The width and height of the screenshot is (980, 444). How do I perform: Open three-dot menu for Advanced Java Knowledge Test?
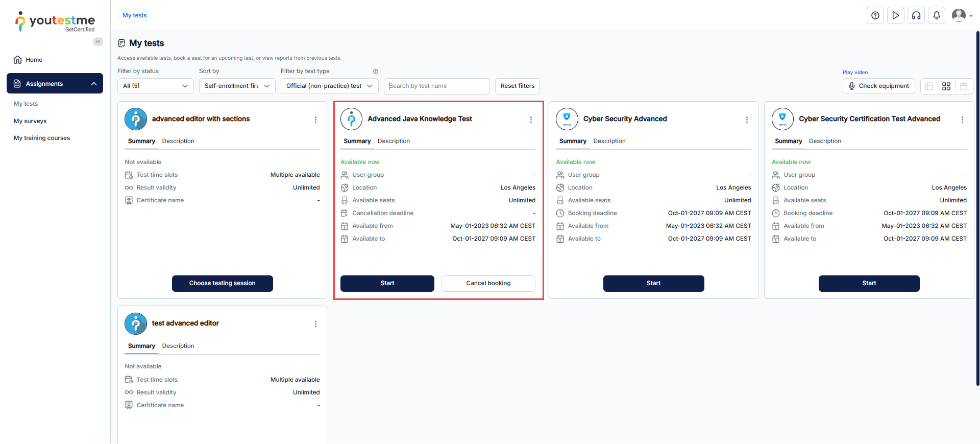[x=531, y=120]
